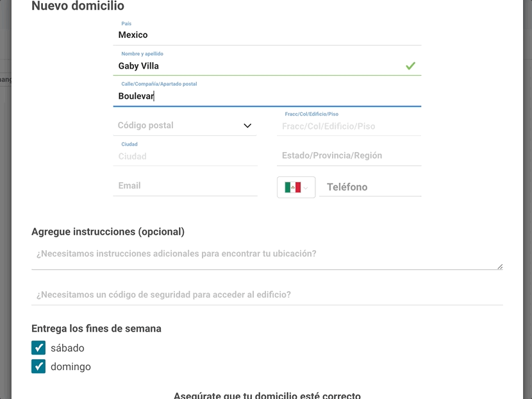
Task: Expand the postal code suggestions chevron
Action: point(247,126)
